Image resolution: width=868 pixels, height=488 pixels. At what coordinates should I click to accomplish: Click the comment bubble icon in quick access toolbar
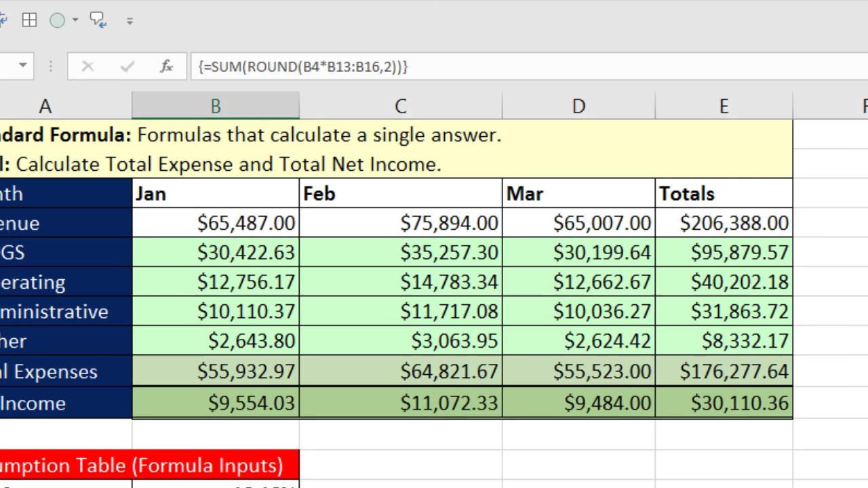pyautogui.click(x=98, y=20)
